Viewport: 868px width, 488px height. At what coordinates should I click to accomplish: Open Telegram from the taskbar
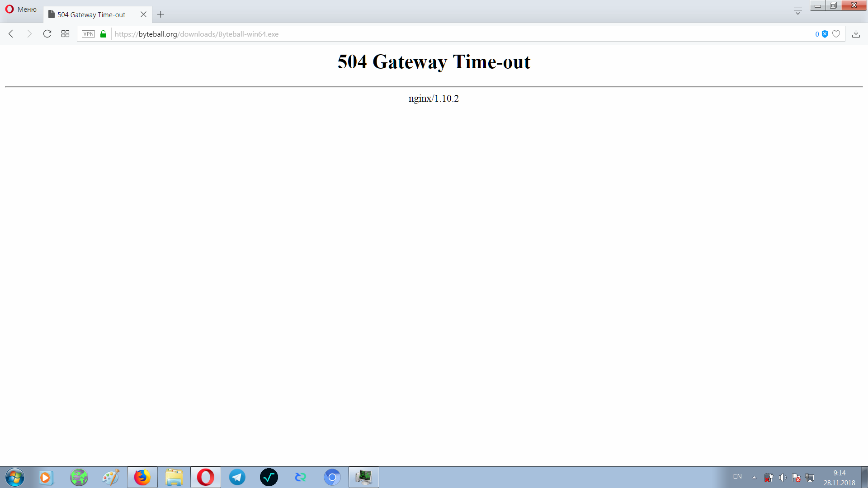[237, 477]
